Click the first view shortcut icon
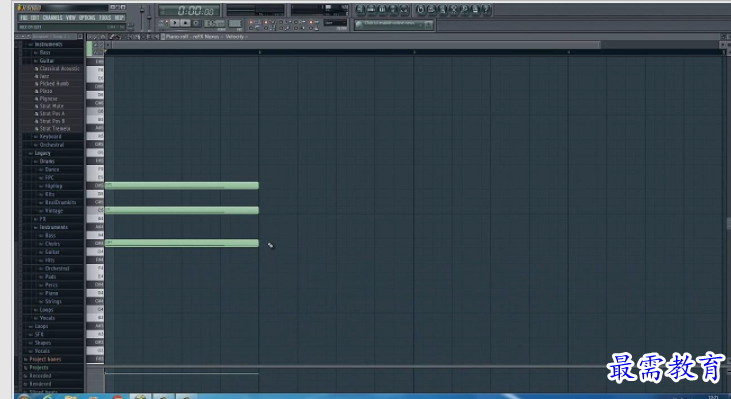The image size is (731, 399). click(x=360, y=9)
